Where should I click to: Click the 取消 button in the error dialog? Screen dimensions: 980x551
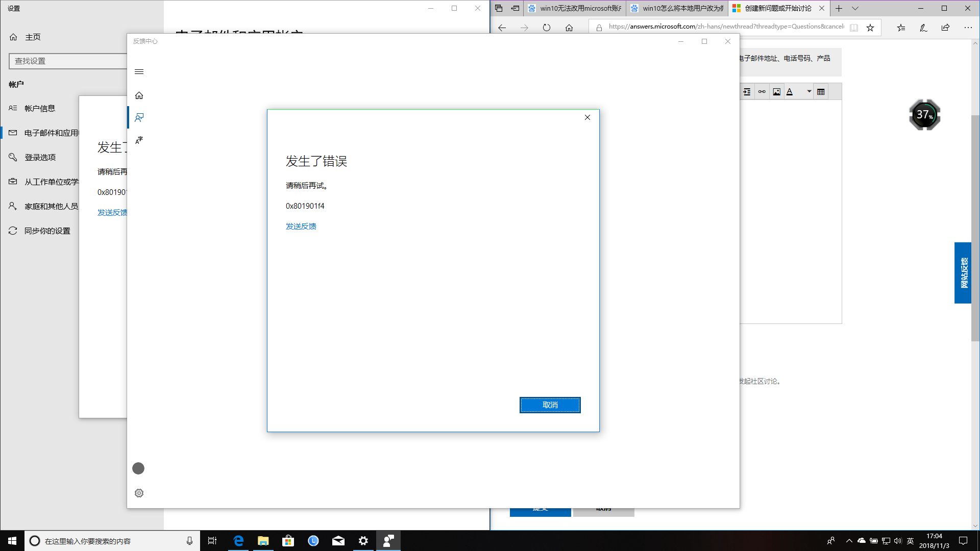point(550,405)
